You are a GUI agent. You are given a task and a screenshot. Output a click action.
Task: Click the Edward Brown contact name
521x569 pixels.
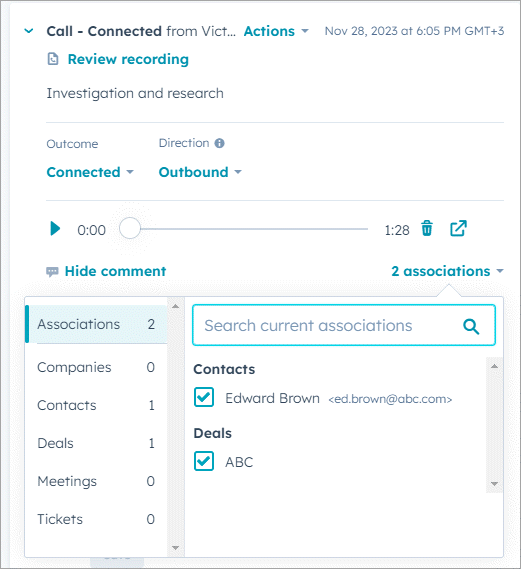click(x=272, y=398)
